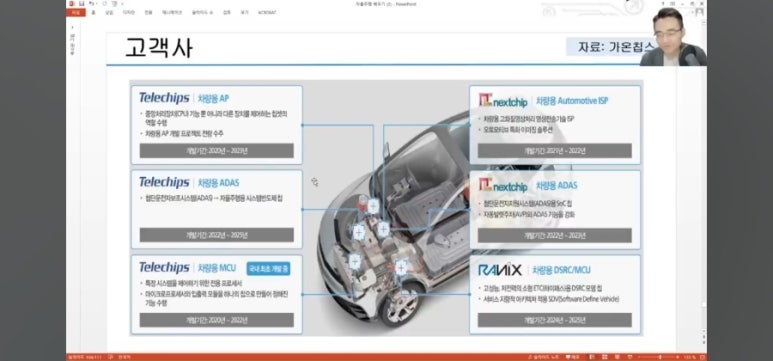
Task: Click the zoom percentage value
Action: coord(690,357)
